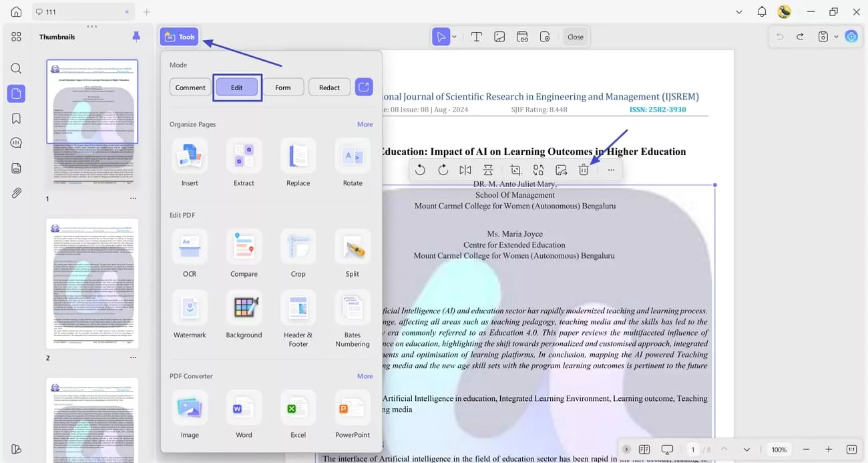868x463 pixels.
Task: Switch to Edit mode
Action: click(236, 88)
